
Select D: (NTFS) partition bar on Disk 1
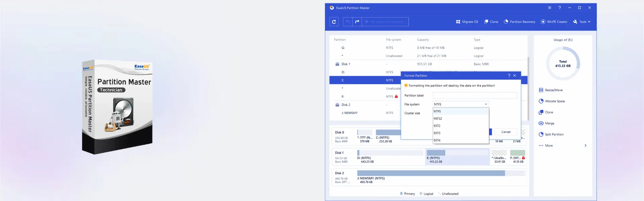point(390,157)
